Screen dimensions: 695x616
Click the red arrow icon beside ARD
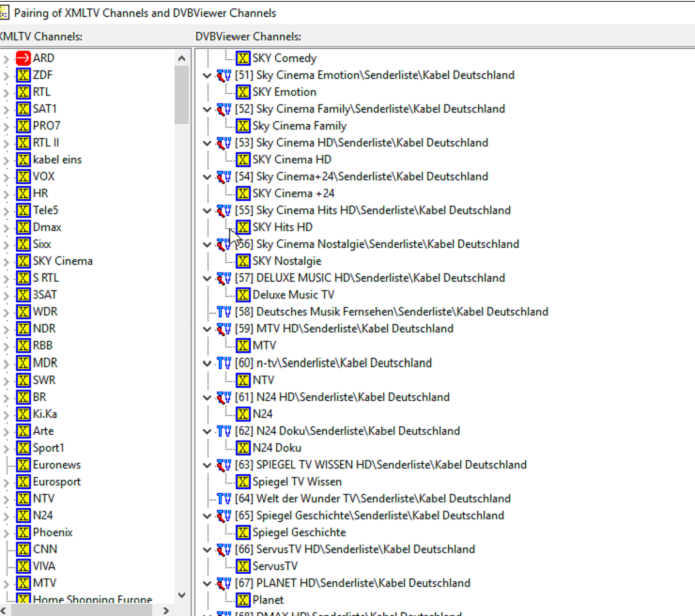23,58
